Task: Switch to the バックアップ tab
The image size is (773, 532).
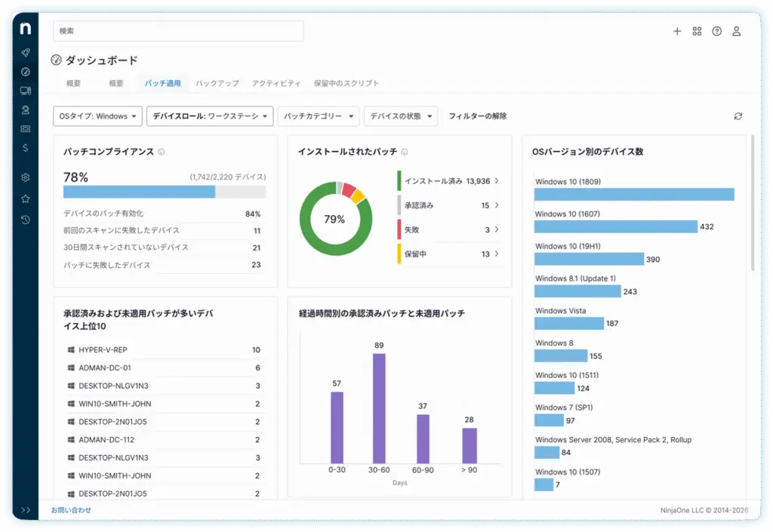Action: tap(217, 83)
